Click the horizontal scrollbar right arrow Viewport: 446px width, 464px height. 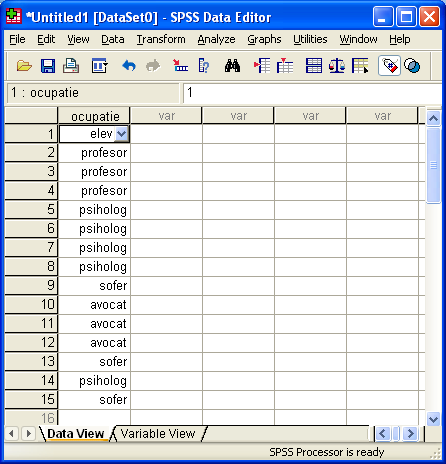pyautogui.click(x=411, y=434)
